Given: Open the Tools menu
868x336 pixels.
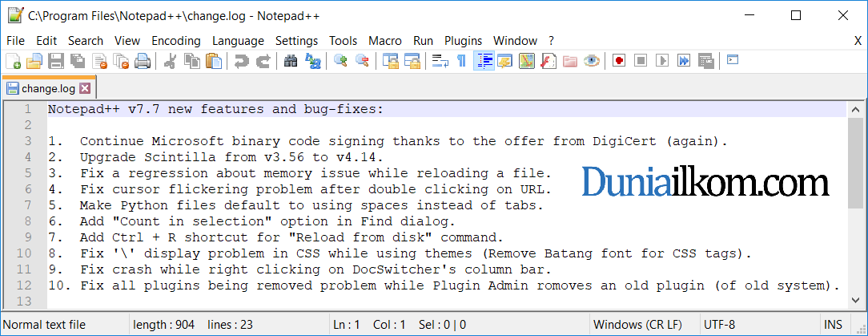Looking at the screenshot, I should coord(344,40).
